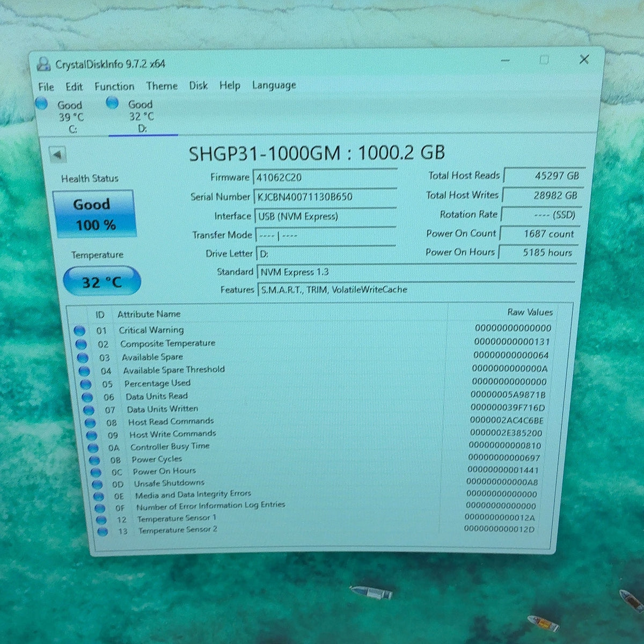Select the Data Units Written attribute name
The width and height of the screenshot is (644, 644).
point(162,409)
